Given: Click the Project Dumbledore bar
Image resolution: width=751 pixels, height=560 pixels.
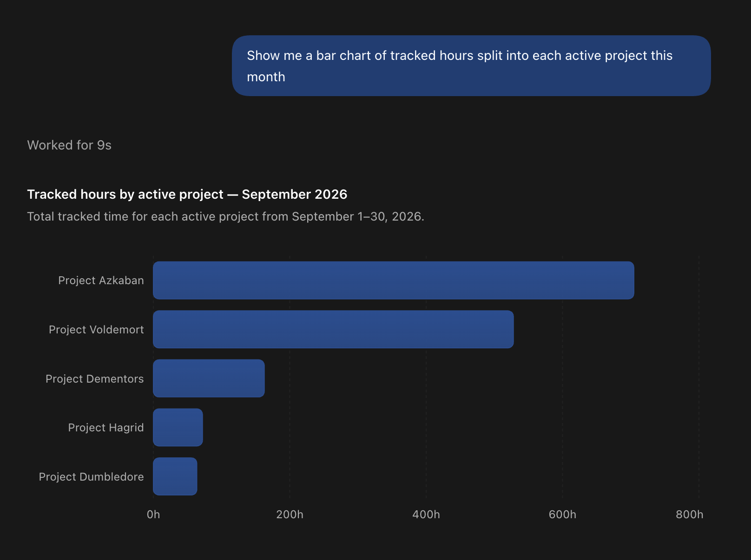Looking at the screenshot, I should (x=175, y=476).
